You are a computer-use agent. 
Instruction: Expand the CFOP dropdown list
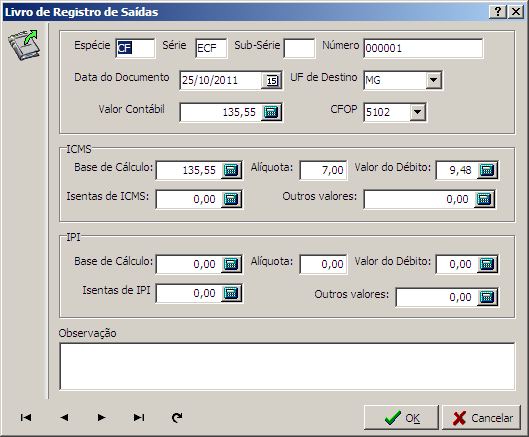coord(418,112)
